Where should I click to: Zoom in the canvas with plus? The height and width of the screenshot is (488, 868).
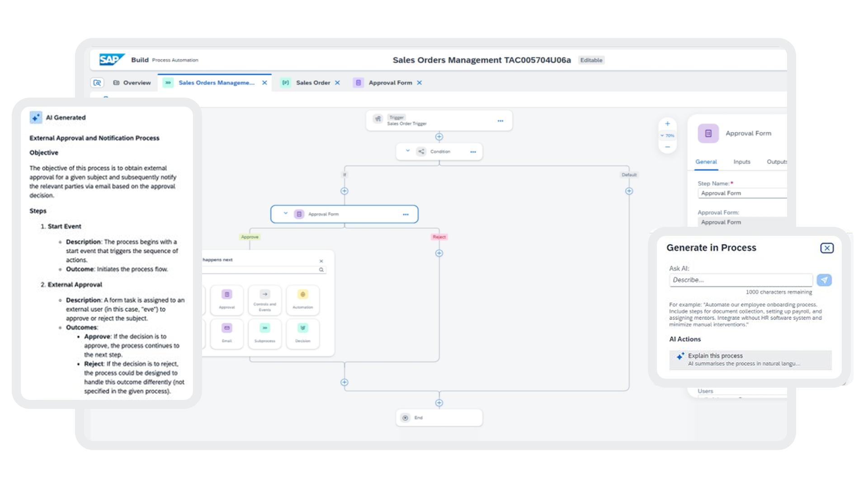point(667,124)
